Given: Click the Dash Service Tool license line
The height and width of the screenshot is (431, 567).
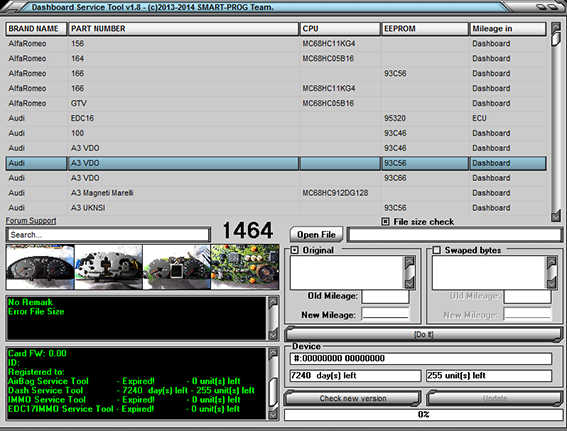Looking at the screenshot, I should click(131, 391).
